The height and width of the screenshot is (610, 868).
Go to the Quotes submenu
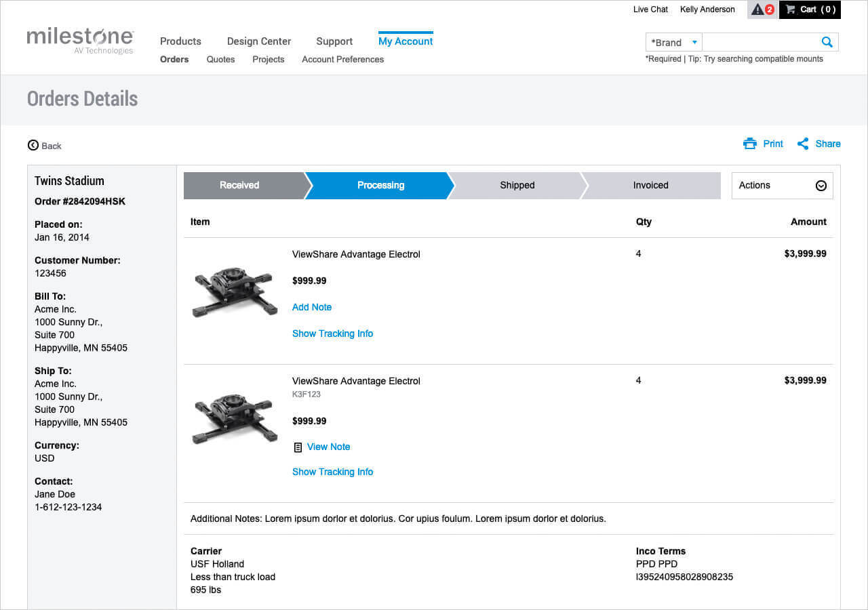[x=220, y=59]
